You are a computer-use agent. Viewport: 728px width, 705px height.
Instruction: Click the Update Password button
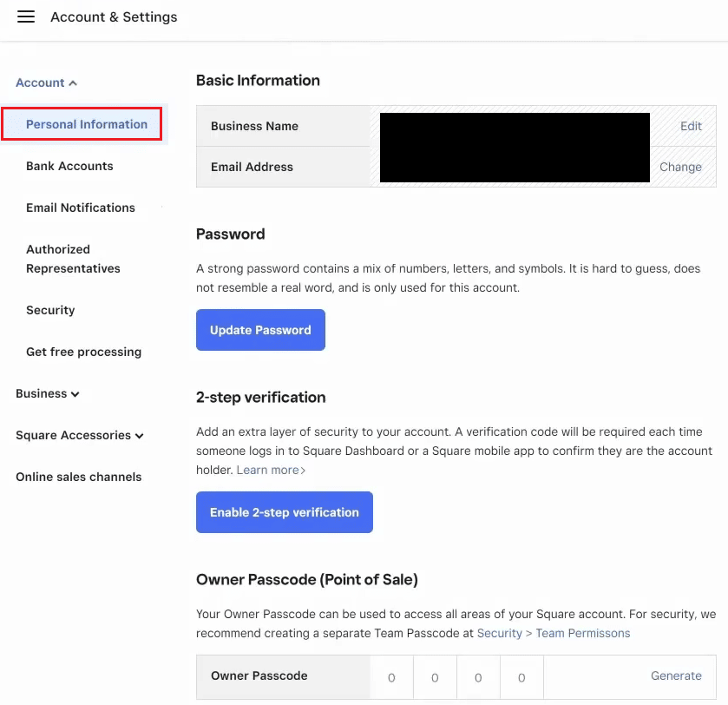[x=260, y=330]
